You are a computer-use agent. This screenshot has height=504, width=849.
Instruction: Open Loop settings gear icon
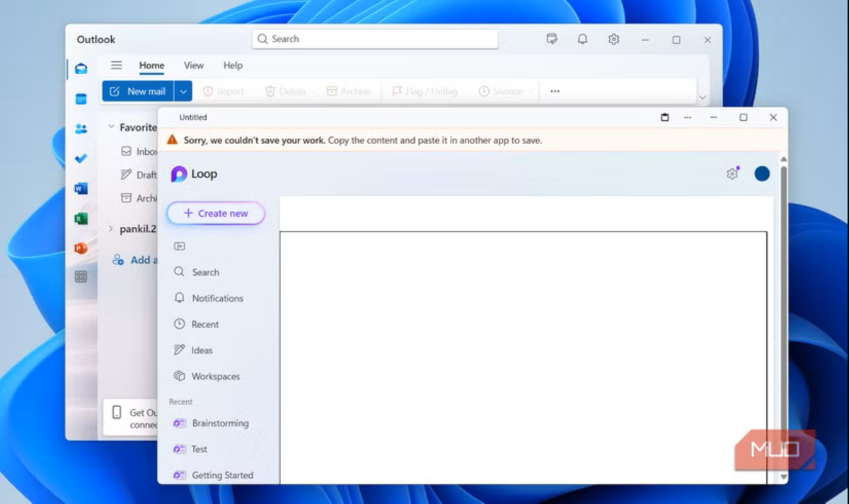point(732,174)
